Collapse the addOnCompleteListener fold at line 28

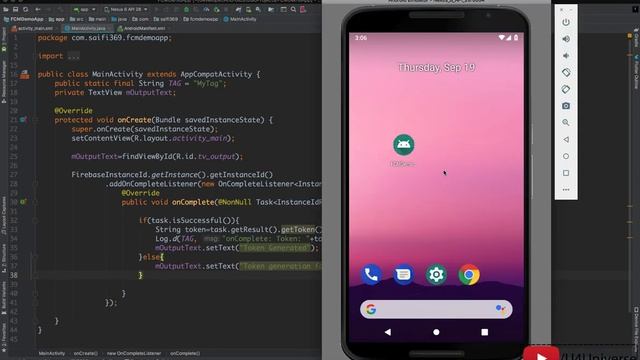(36, 184)
